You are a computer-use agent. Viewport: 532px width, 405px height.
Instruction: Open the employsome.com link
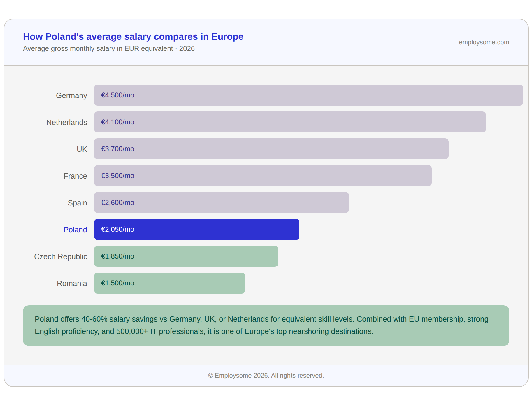(484, 42)
